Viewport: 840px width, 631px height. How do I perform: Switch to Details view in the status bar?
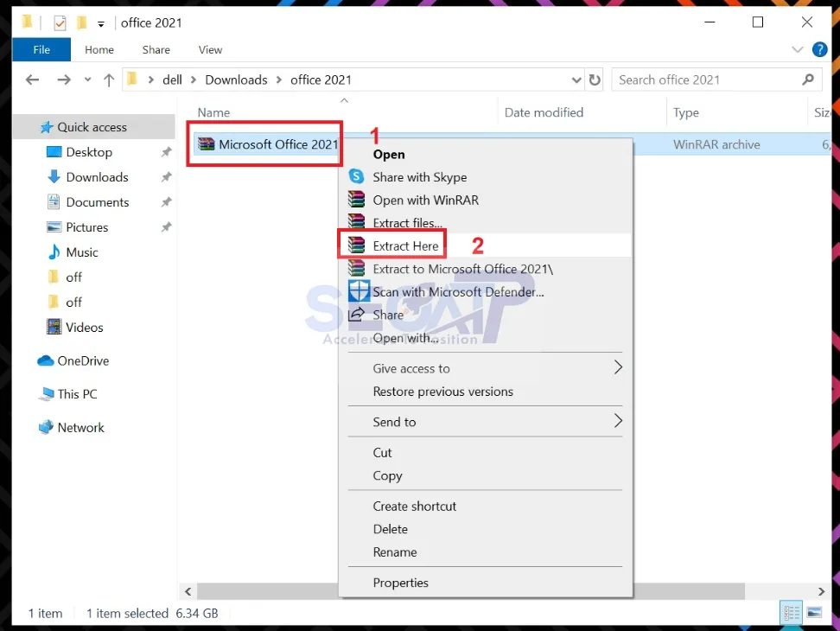[791, 613]
